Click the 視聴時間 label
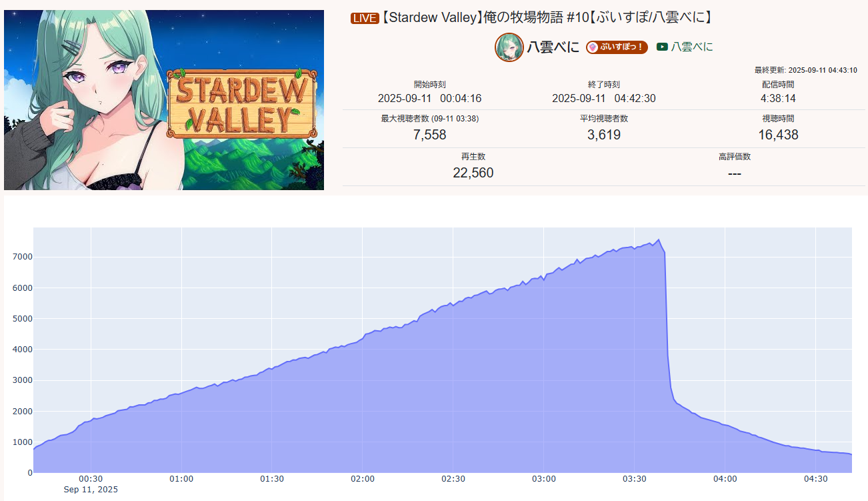The height and width of the screenshot is (501, 868). 778,119
